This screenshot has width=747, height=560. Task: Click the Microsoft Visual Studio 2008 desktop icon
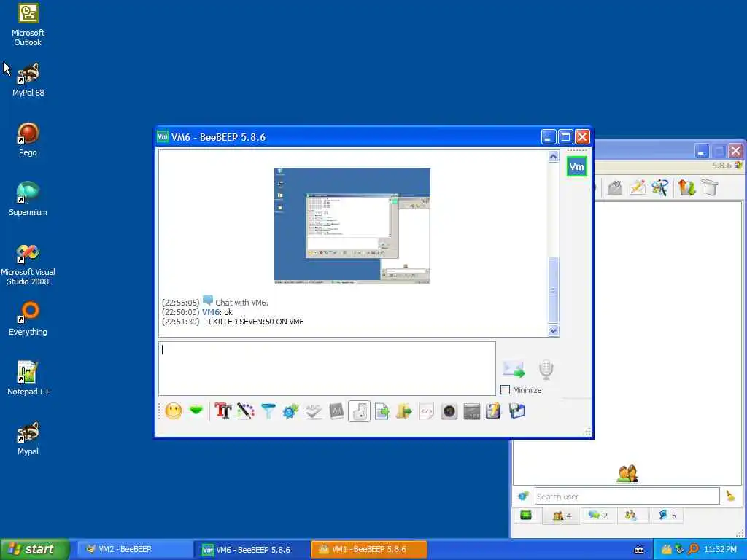coord(28,264)
